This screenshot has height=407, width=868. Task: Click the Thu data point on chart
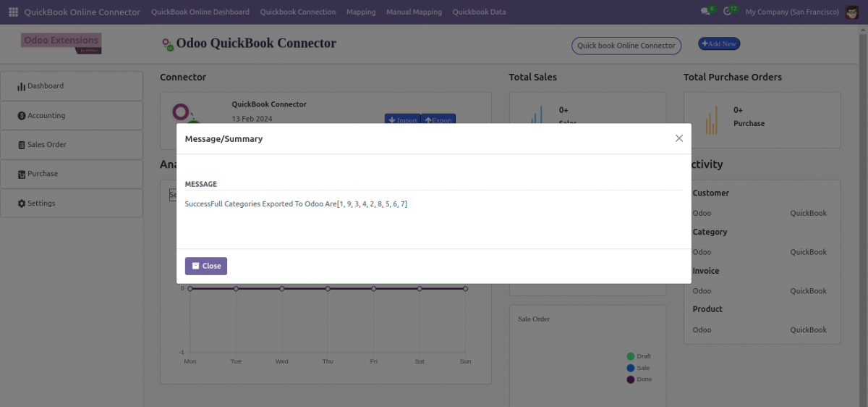pyautogui.click(x=328, y=288)
